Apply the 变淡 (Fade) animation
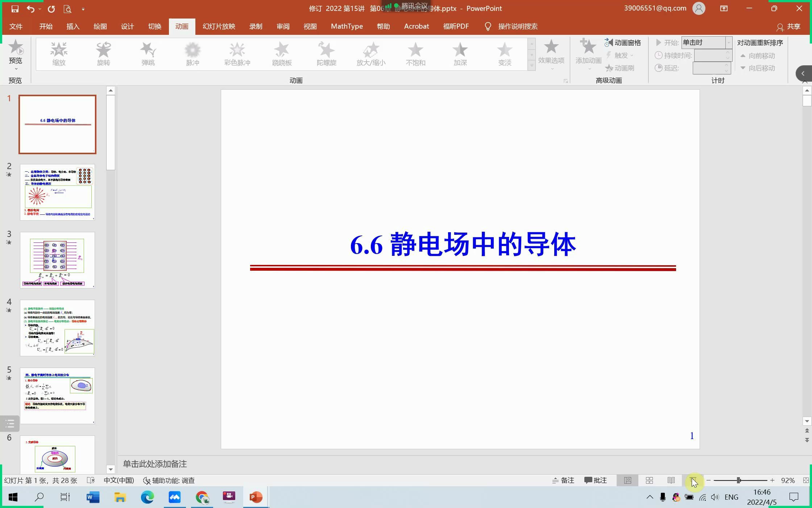The height and width of the screenshot is (508, 812). tap(505, 54)
